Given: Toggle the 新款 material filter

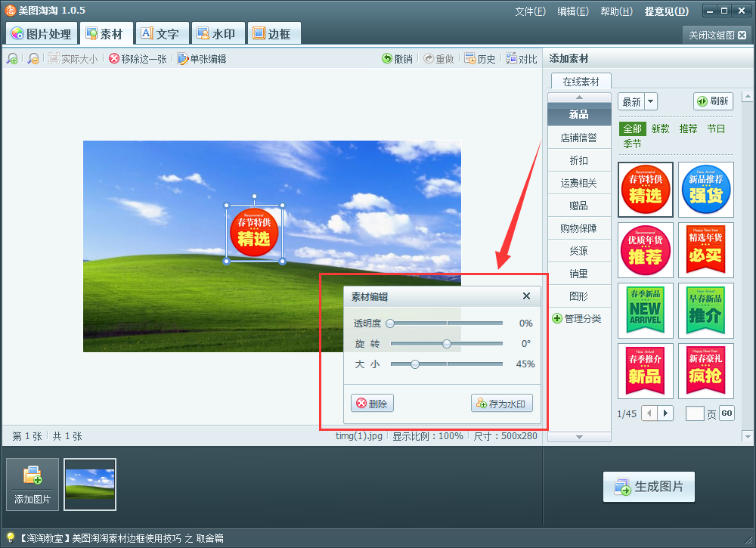Looking at the screenshot, I should pos(659,128).
